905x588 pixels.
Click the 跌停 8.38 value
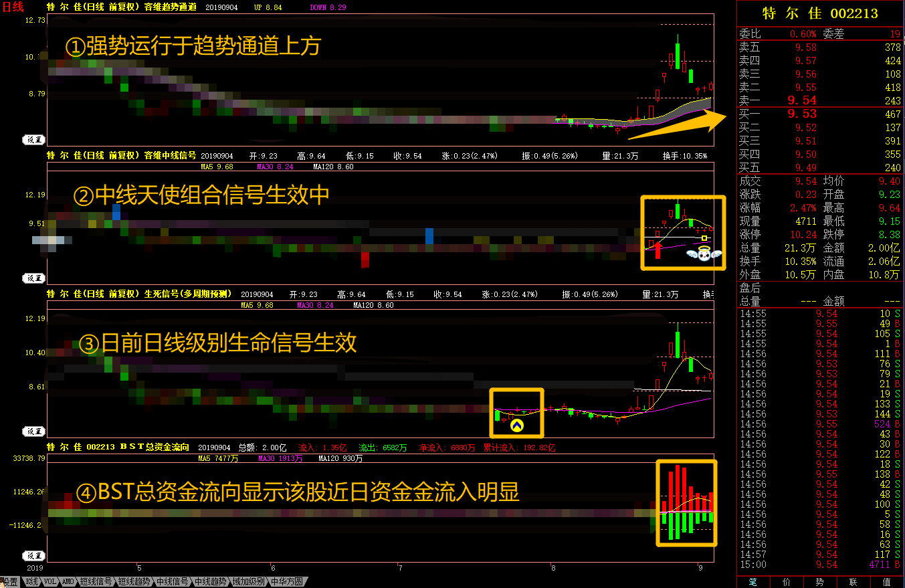(x=890, y=234)
